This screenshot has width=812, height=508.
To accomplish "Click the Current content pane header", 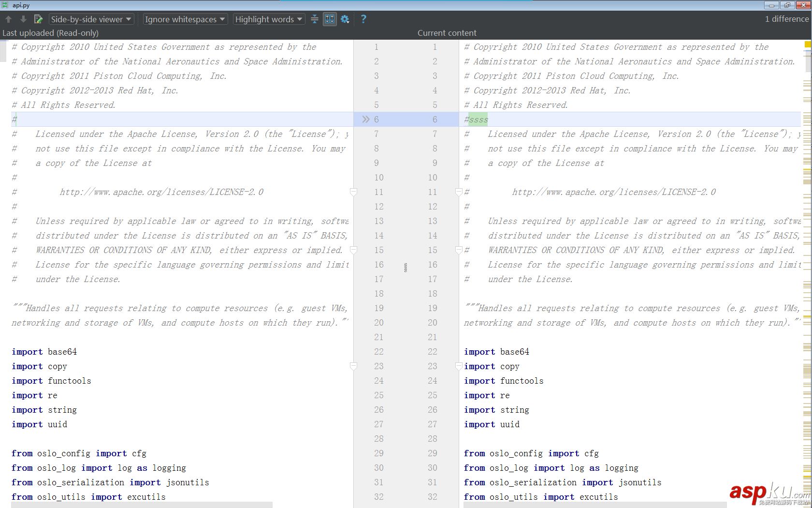I will (447, 33).
